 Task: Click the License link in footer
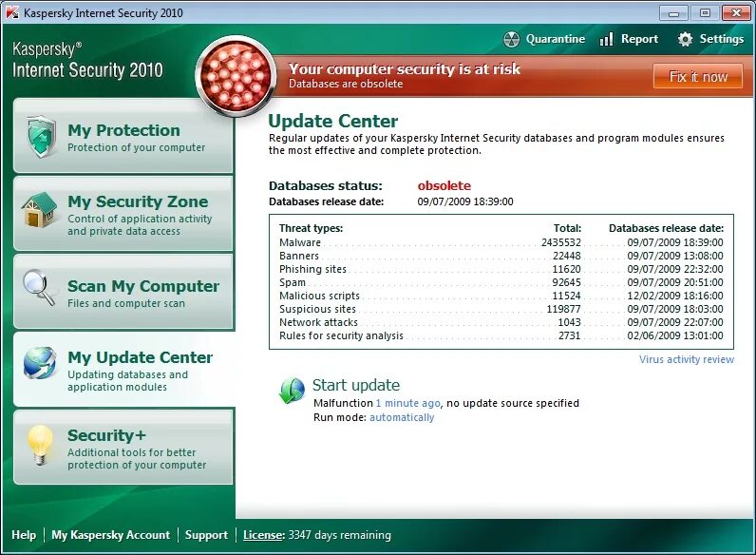point(264,535)
